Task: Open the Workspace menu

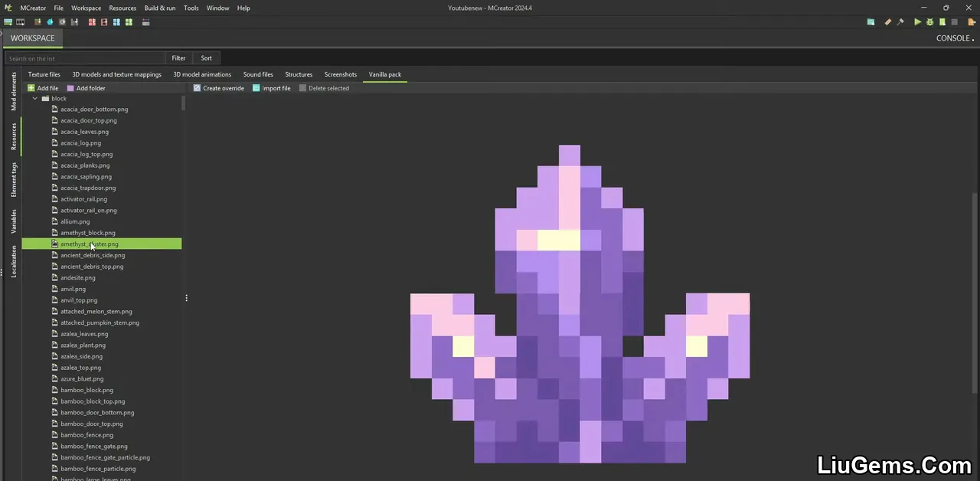Action: [86, 8]
